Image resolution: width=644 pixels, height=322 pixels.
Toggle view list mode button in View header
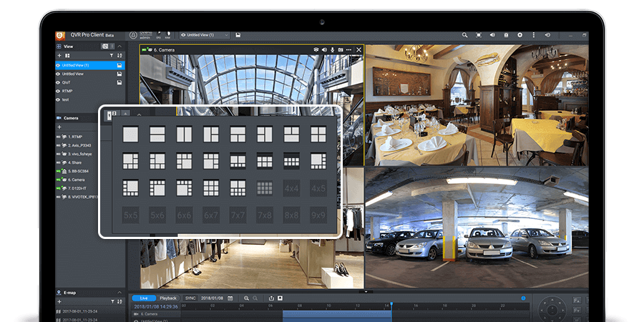pos(104,47)
